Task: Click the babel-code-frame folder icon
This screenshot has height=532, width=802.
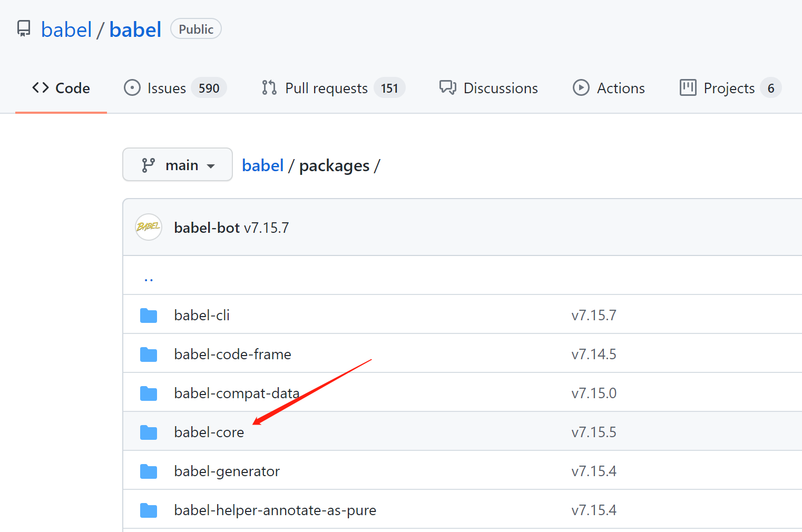Action: [149, 354]
